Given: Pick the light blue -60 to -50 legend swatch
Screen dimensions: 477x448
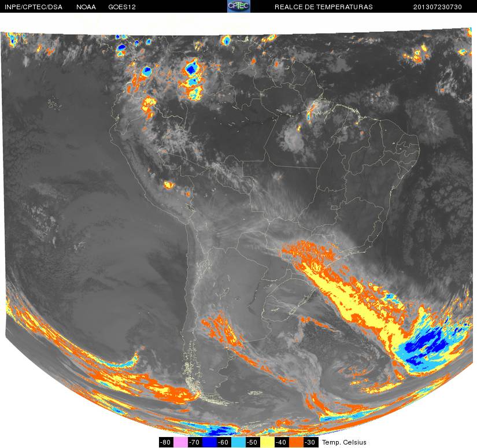Looking at the screenshot, I should pyautogui.click(x=238, y=442).
